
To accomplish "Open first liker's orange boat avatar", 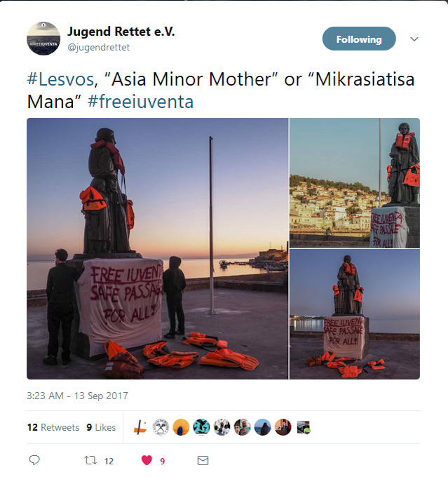I will click(x=140, y=427).
